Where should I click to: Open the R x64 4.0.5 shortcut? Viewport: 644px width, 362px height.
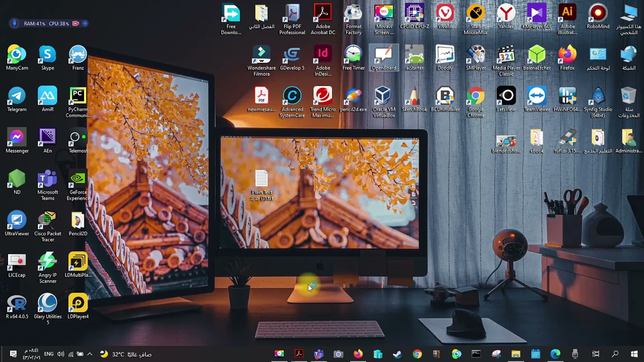click(17, 307)
